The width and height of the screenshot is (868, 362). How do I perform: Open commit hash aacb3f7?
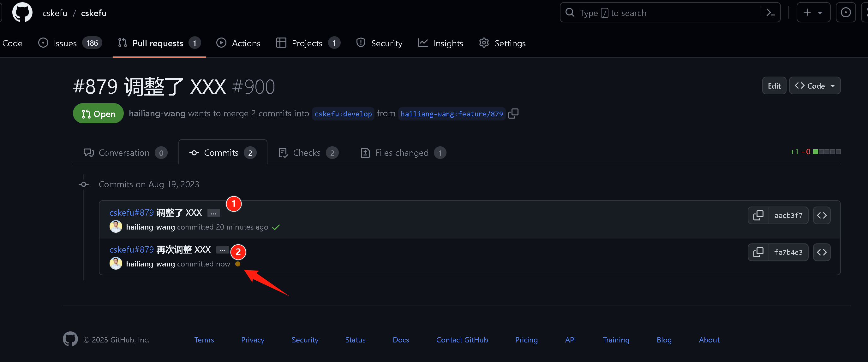tap(788, 215)
